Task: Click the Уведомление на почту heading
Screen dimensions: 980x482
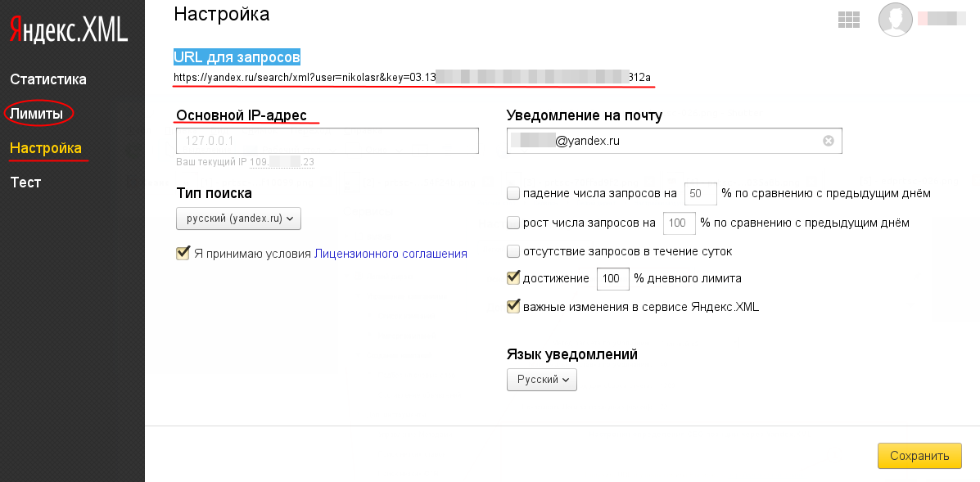Action: coord(585,115)
